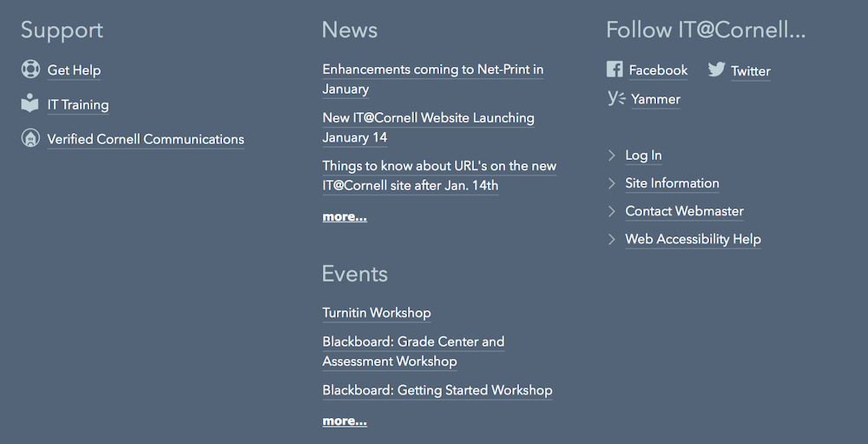This screenshot has width=868, height=444.
Task: Show more news items
Action: pyautogui.click(x=345, y=216)
